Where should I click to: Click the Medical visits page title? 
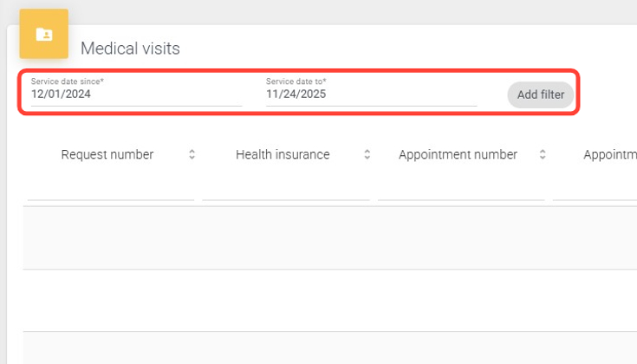point(131,49)
